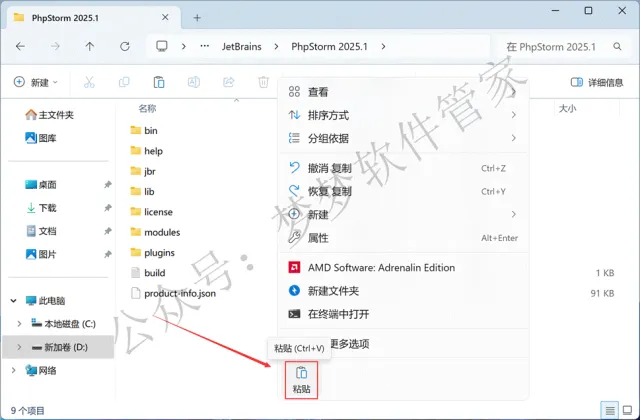Select the jbr folder
Image resolution: width=640 pixels, height=420 pixels.
click(x=143, y=171)
